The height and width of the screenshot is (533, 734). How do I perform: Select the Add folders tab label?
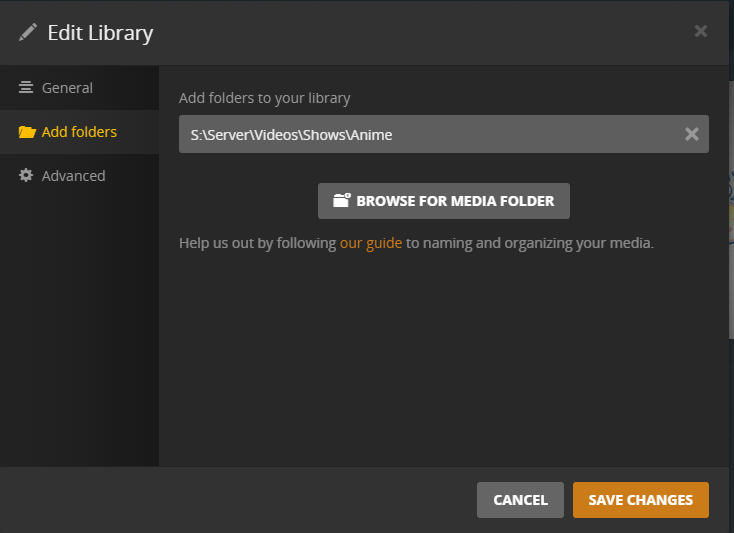coord(79,132)
